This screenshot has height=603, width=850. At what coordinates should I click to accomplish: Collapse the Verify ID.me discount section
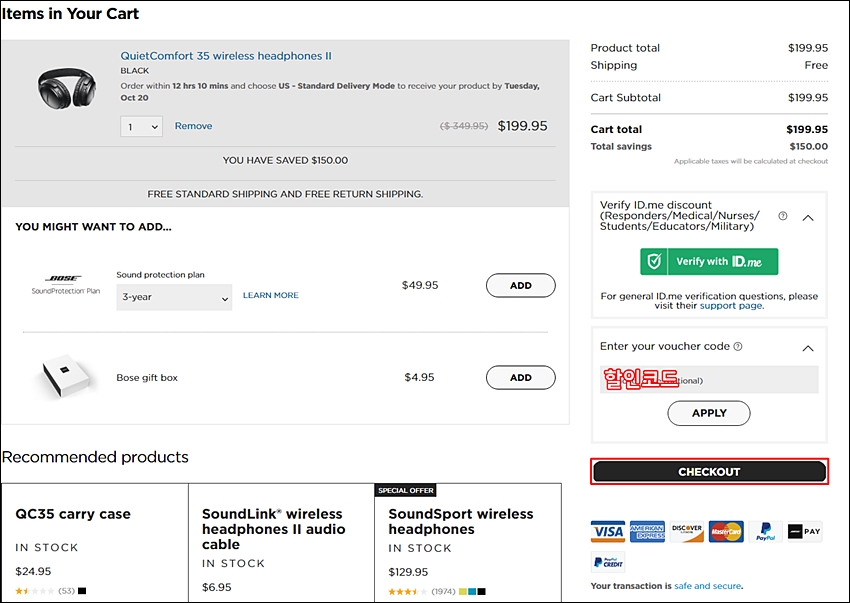(808, 217)
